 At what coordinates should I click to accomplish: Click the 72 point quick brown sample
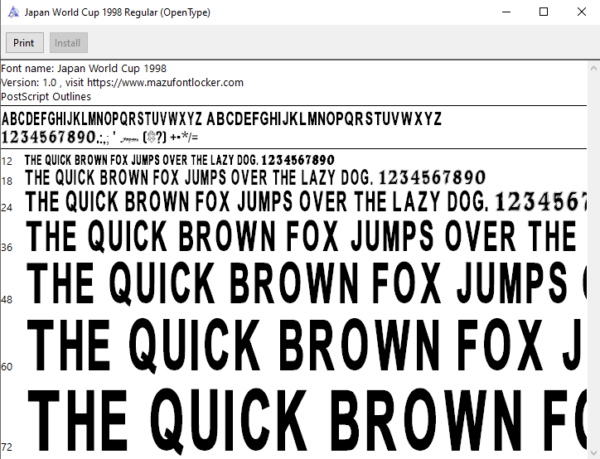pos(307,420)
